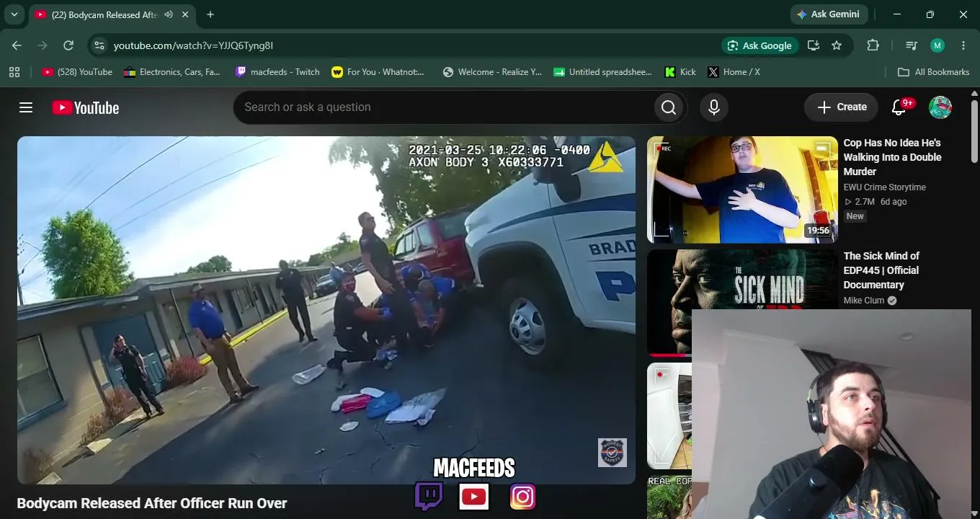Click the Create button

[841, 107]
